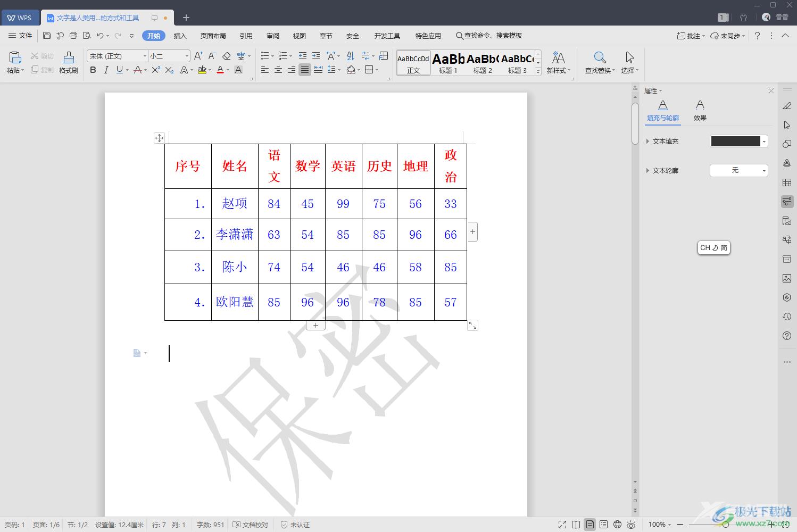Switch to the 审阅 tab
797x532 pixels.
[273, 36]
